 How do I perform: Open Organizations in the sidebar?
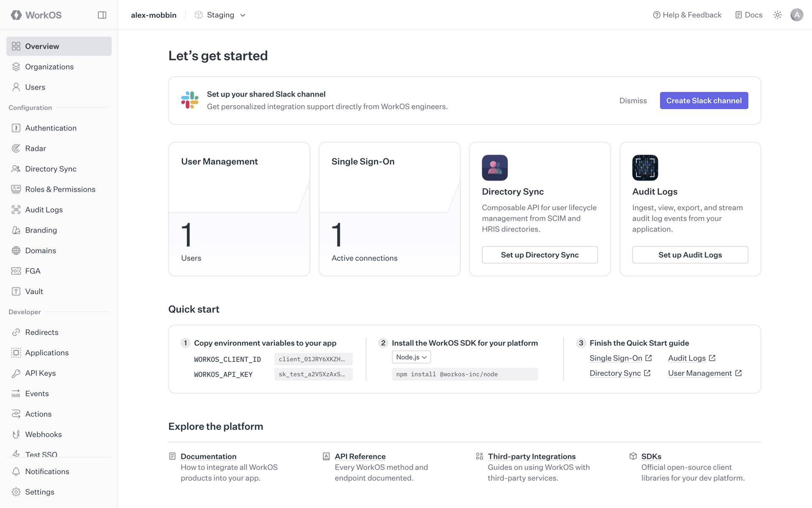[x=59, y=66]
